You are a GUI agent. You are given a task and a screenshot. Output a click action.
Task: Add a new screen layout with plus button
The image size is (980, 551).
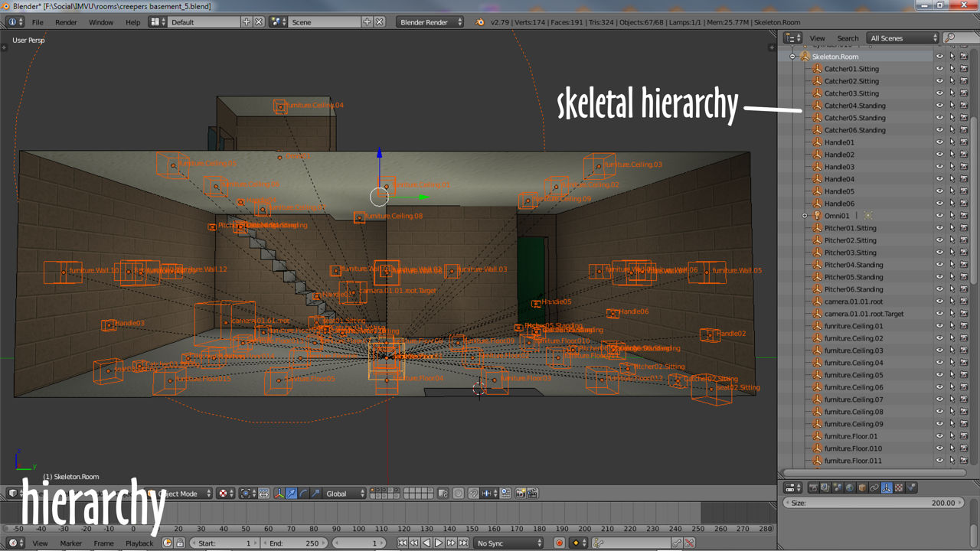coord(247,22)
